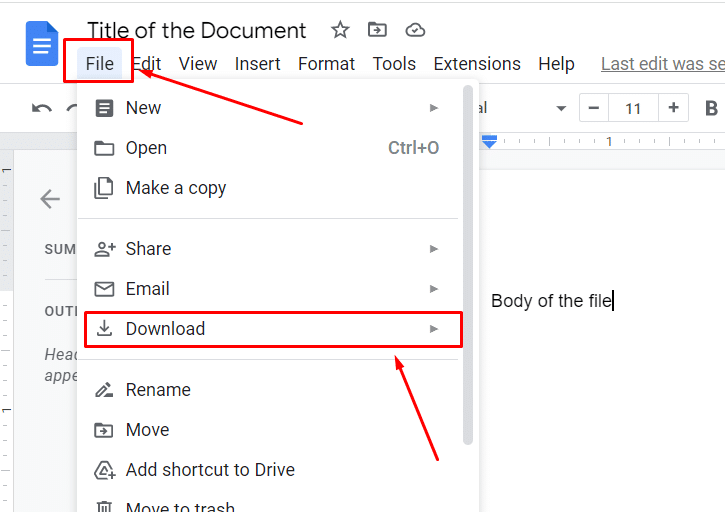This screenshot has height=512, width=725.
Task: Click the Email envelope icon
Action: pos(104,289)
